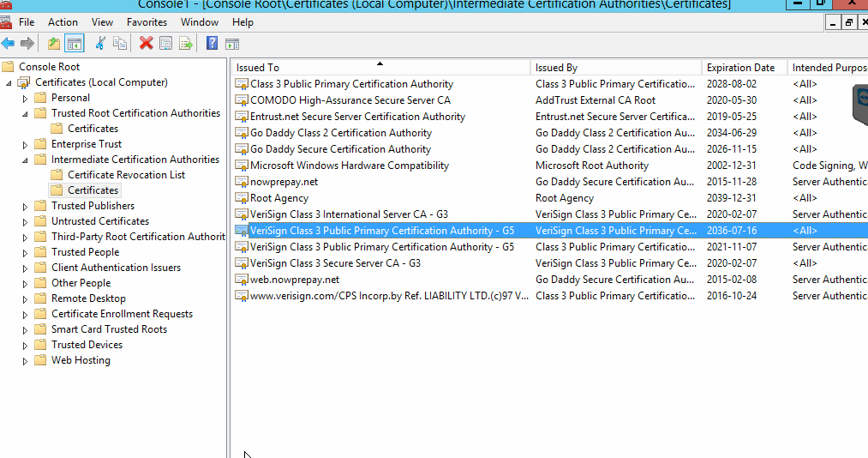This screenshot has height=458, width=868.
Task: Select Go Daddy Secure Certification Authority row
Action: (340, 149)
